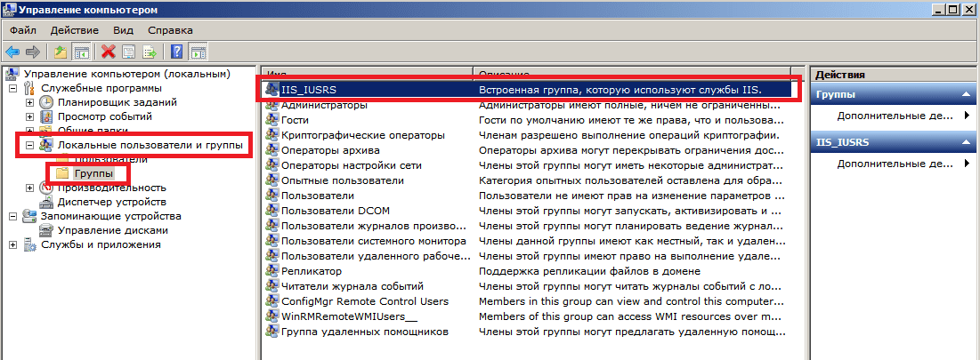Select the ConfigMgr Remote Control Users group
Screen dimensions: 980x360
coord(364,300)
